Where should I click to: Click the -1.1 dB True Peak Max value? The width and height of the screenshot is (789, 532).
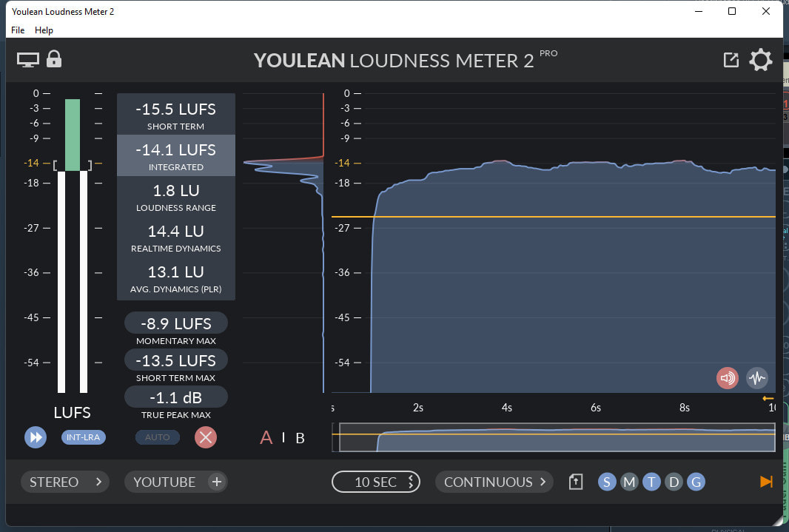coord(176,397)
